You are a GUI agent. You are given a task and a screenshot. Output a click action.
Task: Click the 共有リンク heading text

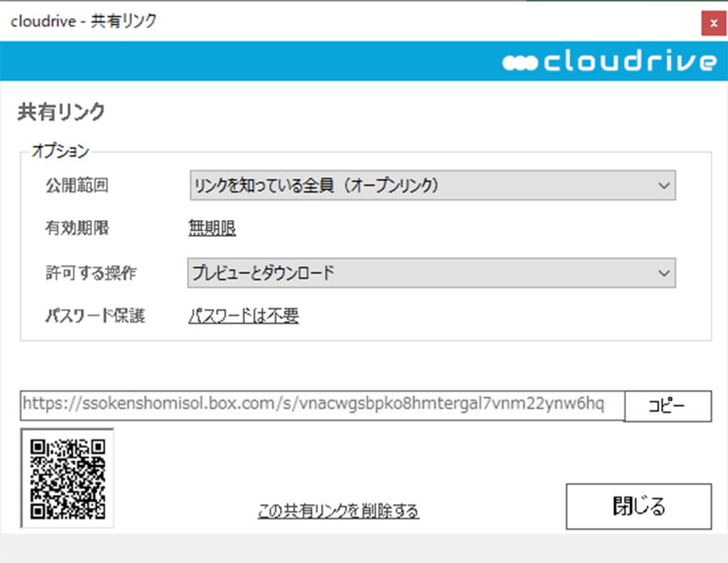[61, 112]
